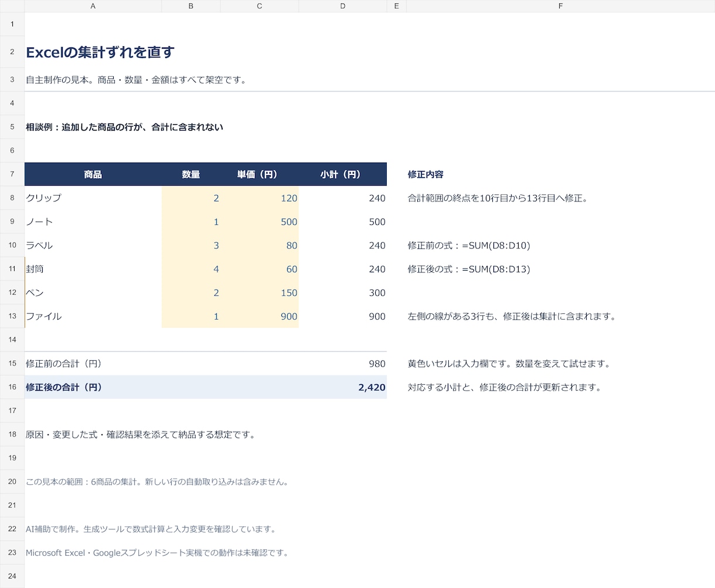Select unit price cell showing 60
Viewport: 715px width, 588px height.
260,269
